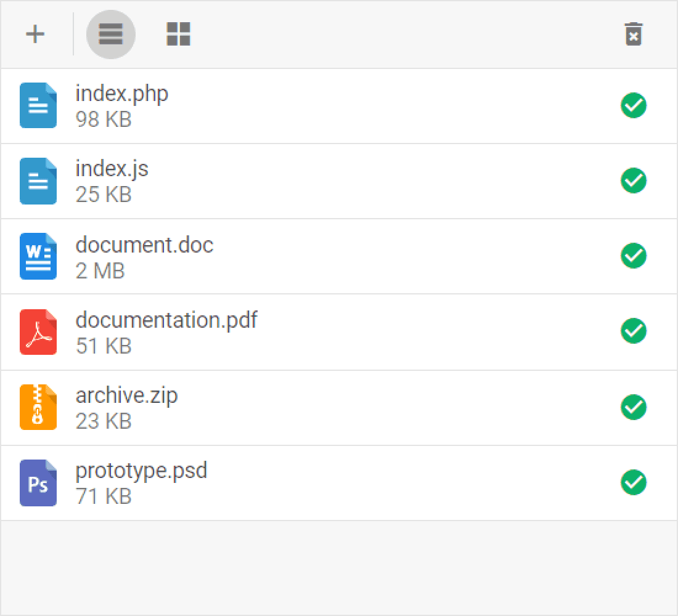Click green checkmark next to index.php
This screenshot has height=616, width=678.
pos(634,105)
